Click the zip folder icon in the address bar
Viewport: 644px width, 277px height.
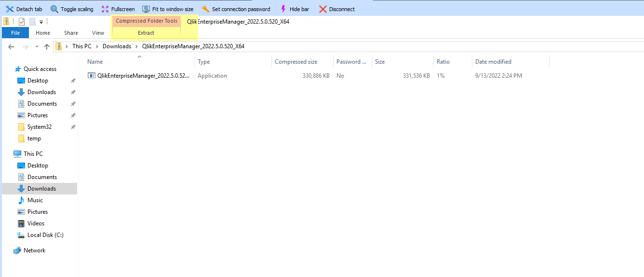(x=59, y=46)
